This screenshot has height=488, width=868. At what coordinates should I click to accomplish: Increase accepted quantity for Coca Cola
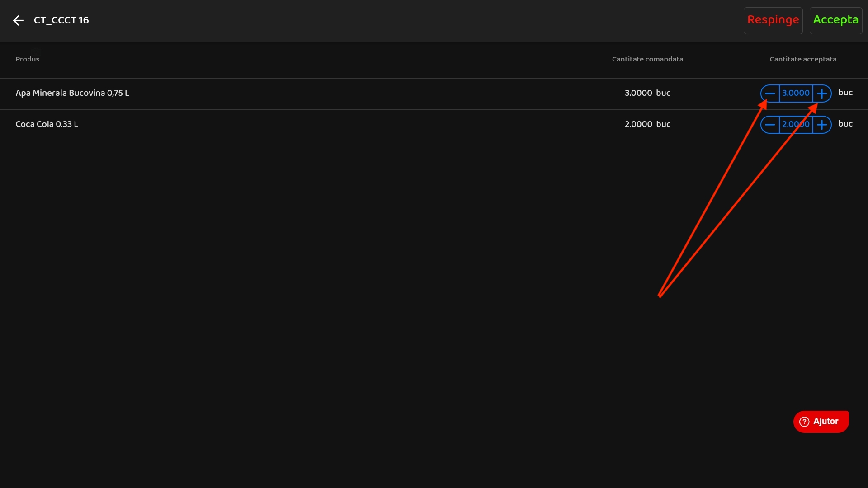(822, 125)
